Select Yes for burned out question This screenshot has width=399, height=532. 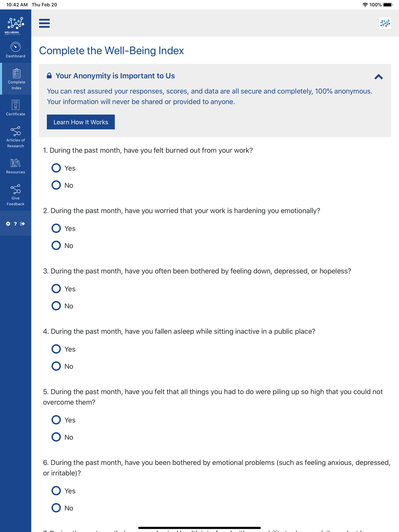click(x=56, y=168)
